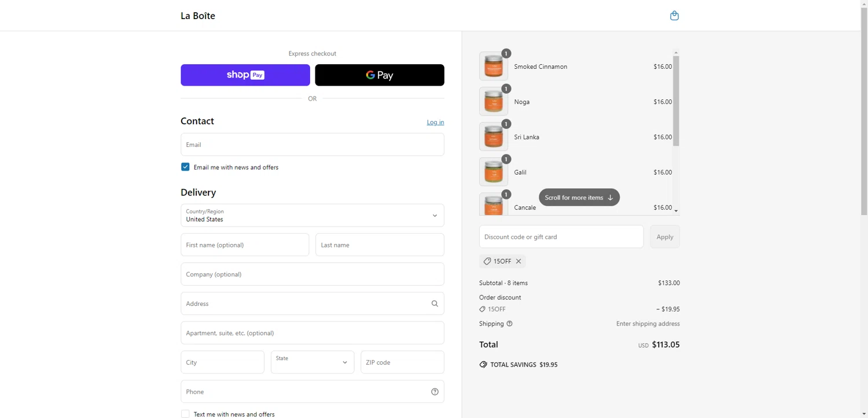Click the Address input field

[x=312, y=304]
